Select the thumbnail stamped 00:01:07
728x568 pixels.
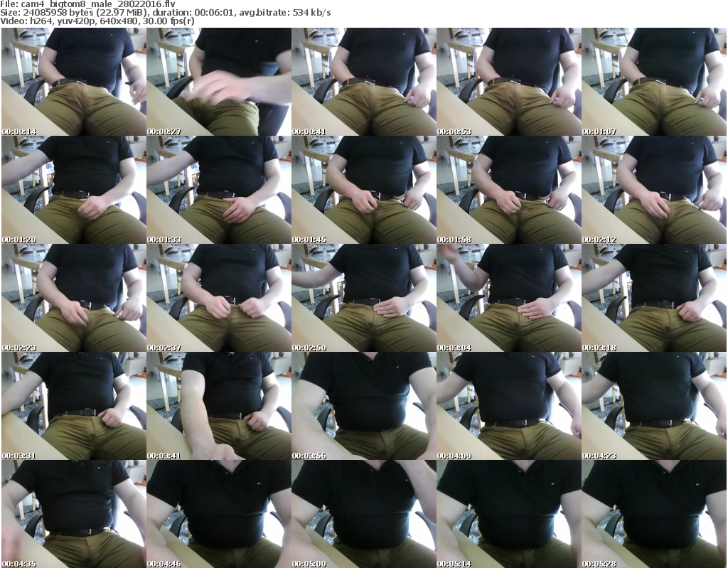[654, 82]
